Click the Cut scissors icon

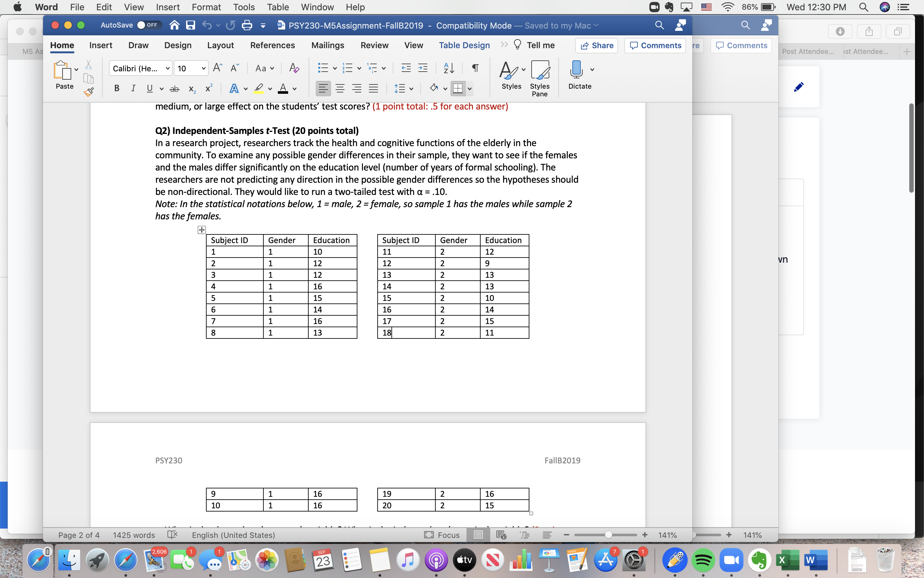pos(89,64)
